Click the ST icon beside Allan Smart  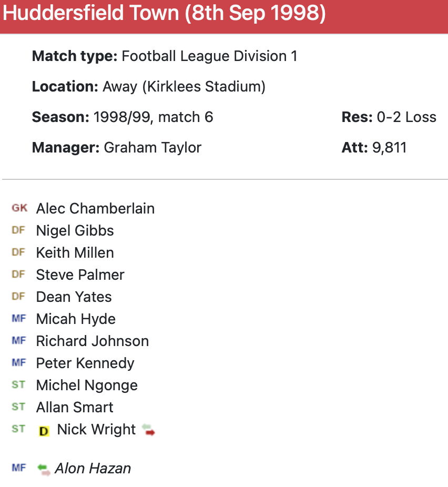click(x=18, y=407)
